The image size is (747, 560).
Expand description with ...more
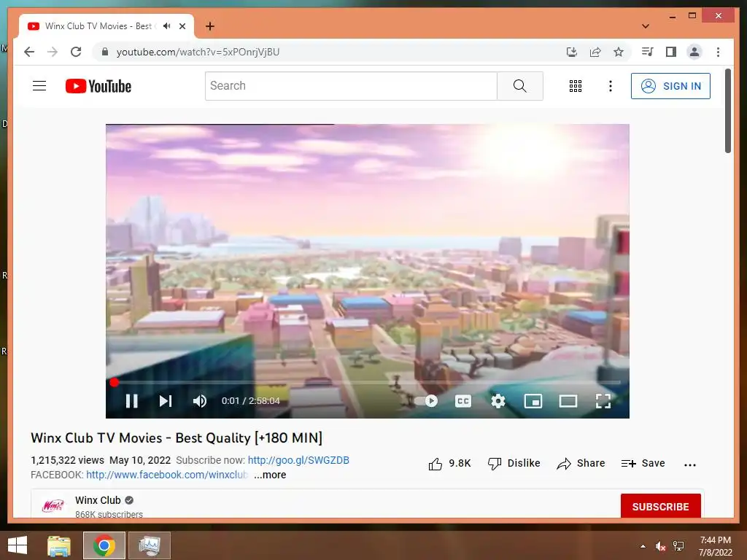click(x=270, y=475)
